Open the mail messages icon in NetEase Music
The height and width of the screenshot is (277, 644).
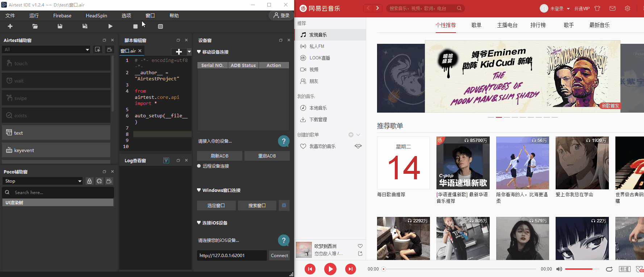tap(612, 8)
